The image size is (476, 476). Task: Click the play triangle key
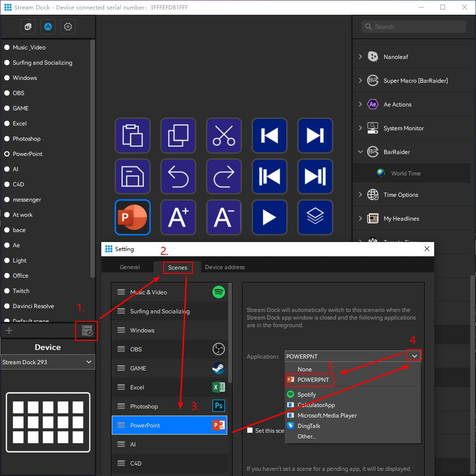pyautogui.click(x=270, y=217)
